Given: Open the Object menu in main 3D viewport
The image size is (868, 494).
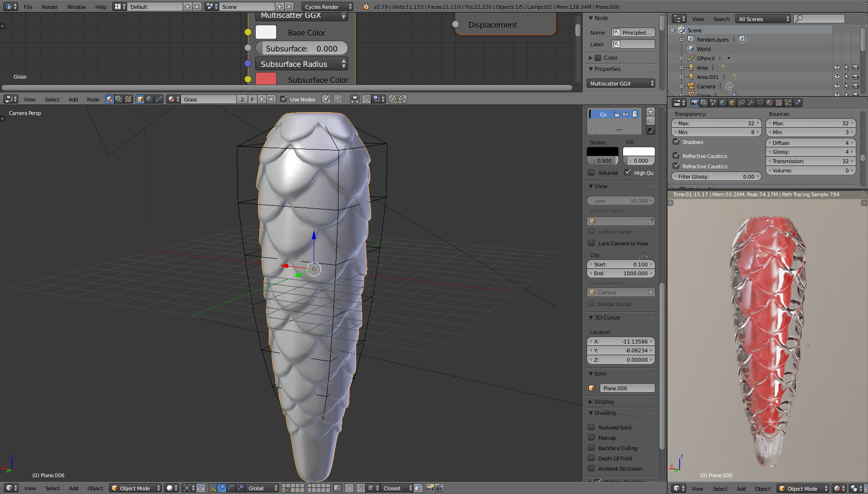Looking at the screenshot, I should 95,488.
